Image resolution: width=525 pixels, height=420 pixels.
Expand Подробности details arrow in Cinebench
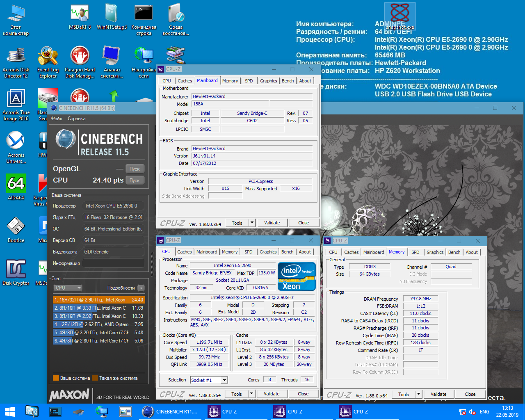click(x=141, y=288)
